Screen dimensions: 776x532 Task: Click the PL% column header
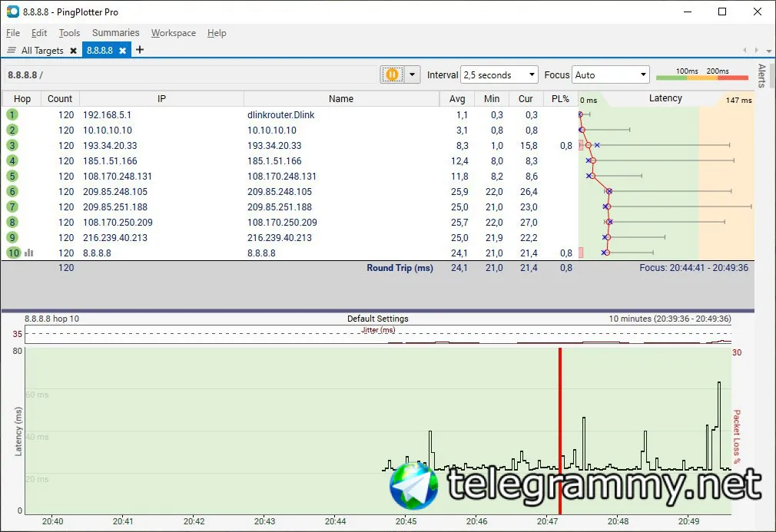pyautogui.click(x=560, y=98)
